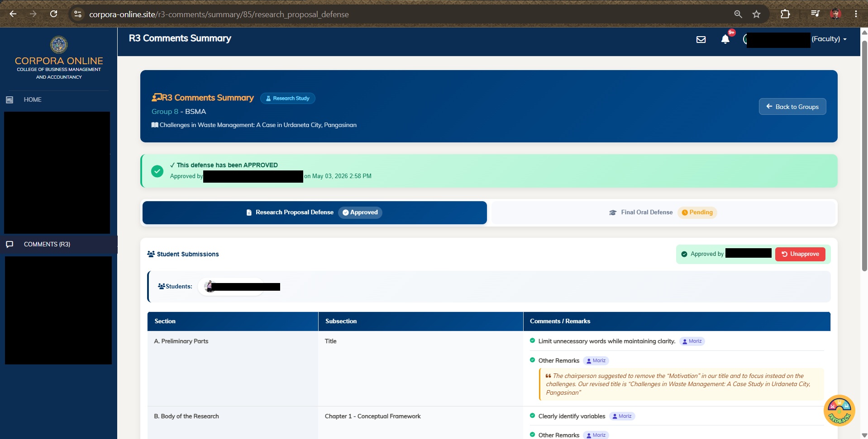Reload the current page

53,14
